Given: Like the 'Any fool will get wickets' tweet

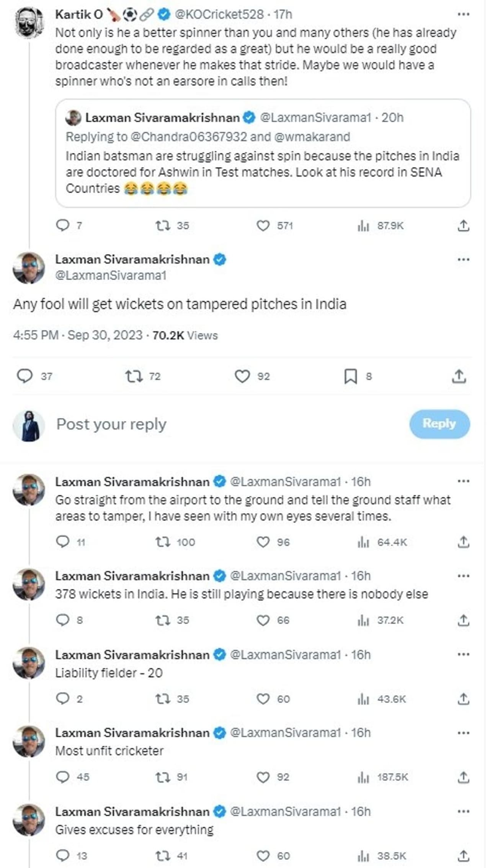Looking at the screenshot, I should click(242, 376).
